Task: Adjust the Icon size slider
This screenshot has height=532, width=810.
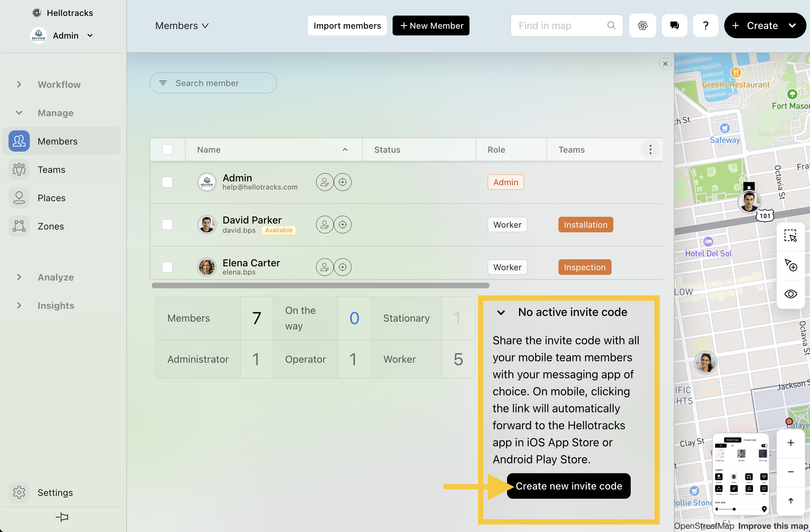Action: tap(734, 509)
